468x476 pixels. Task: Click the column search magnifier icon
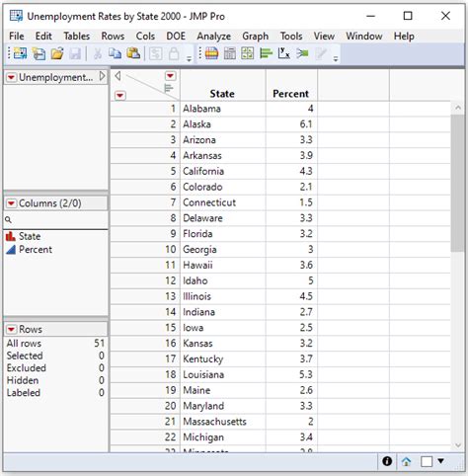pos(9,219)
